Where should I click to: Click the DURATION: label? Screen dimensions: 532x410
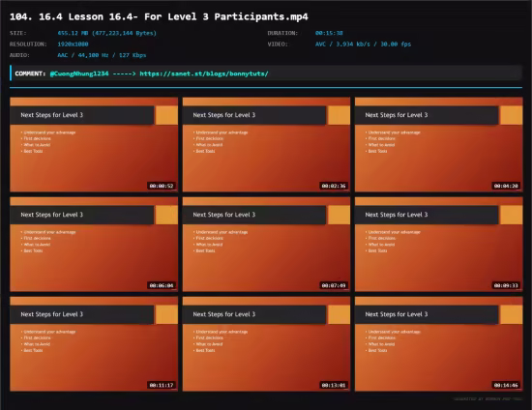click(x=282, y=33)
